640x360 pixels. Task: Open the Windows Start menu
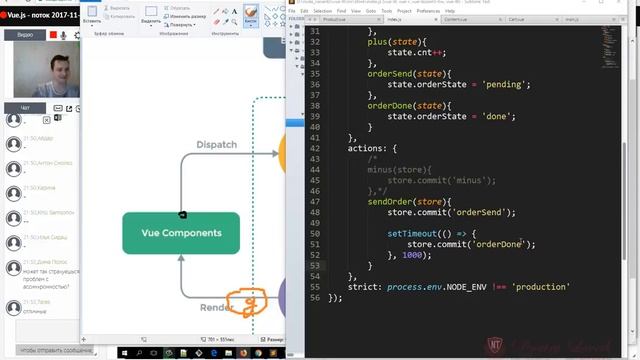pyautogui.click(x=124, y=353)
